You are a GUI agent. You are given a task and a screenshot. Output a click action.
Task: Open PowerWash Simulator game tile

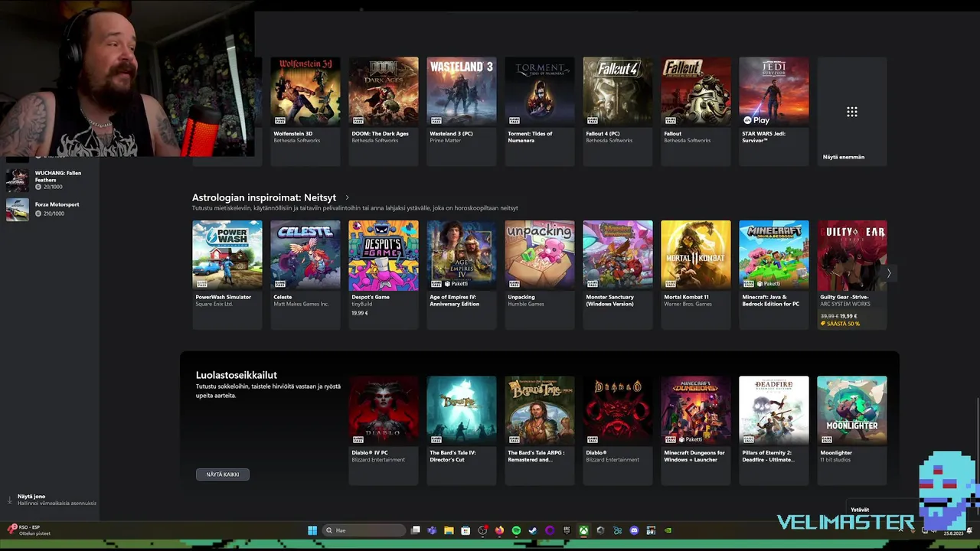point(227,275)
